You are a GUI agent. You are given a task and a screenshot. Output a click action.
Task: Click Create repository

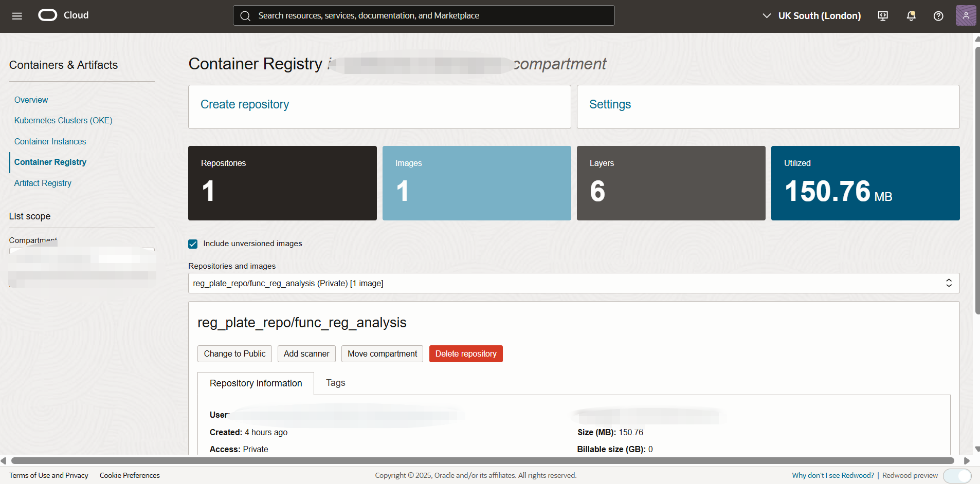pyautogui.click(x=245, y=104)
